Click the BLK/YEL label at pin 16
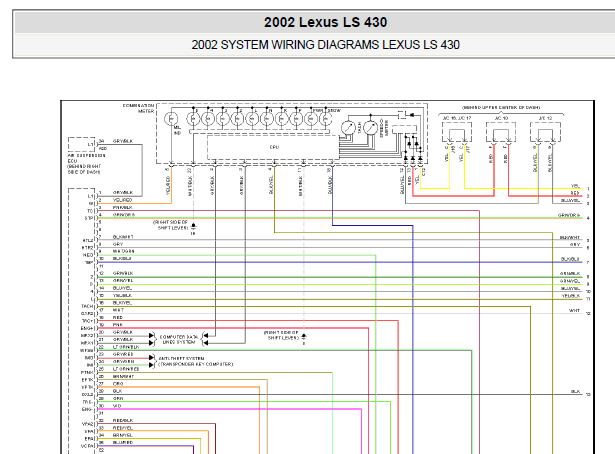 [x=122, y=303]
